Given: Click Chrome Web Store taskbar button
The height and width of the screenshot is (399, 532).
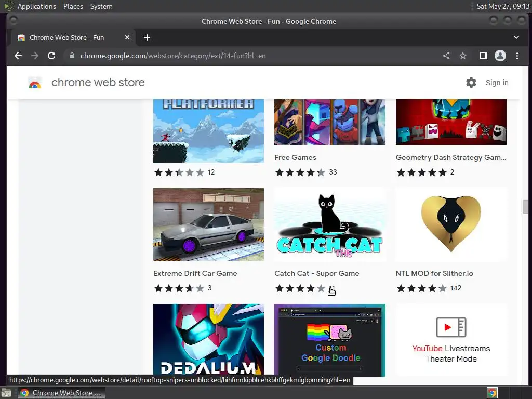Looking at the screenshot, I should point(62,393).
